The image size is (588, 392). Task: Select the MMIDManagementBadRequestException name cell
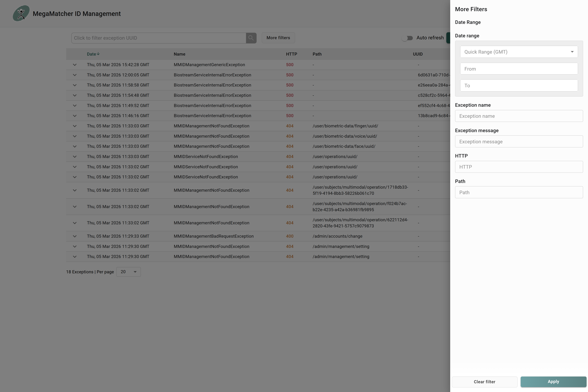coord(213,236)
